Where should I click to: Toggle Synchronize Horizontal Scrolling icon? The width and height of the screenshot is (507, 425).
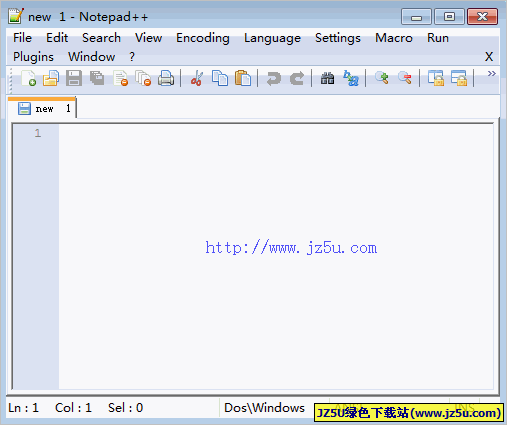point(459,78)
